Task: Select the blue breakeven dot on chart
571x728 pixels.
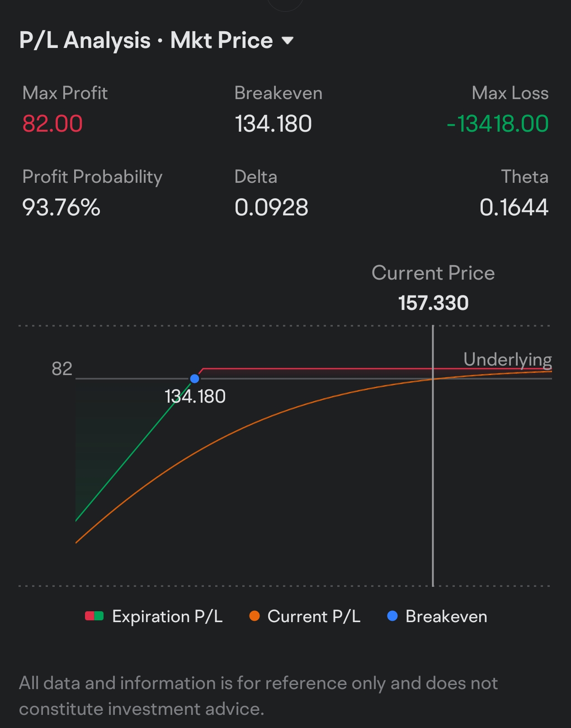Action: pos(194,379)
